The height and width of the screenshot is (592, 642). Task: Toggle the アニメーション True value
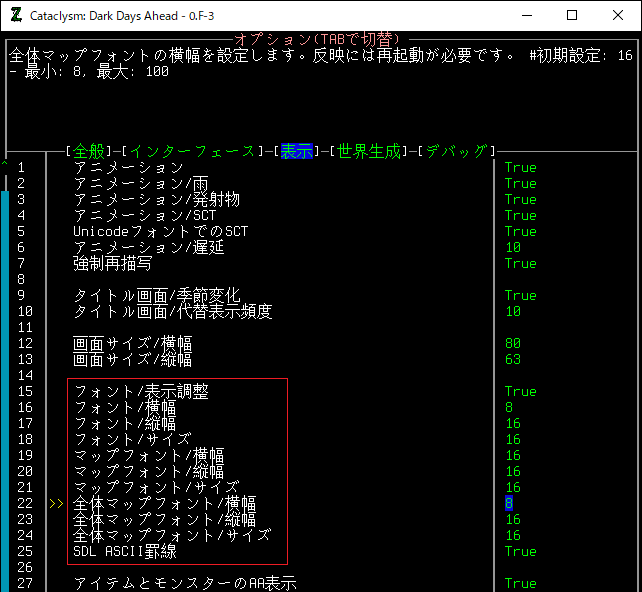tap(520, 168)
